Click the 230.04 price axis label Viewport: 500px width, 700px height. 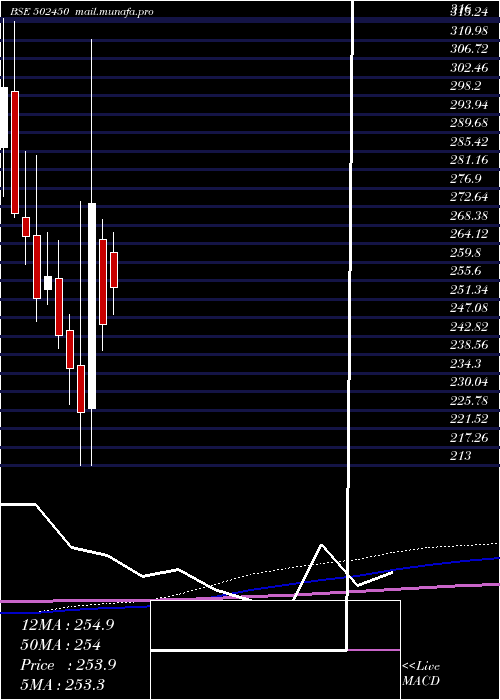tap(469, 382)
